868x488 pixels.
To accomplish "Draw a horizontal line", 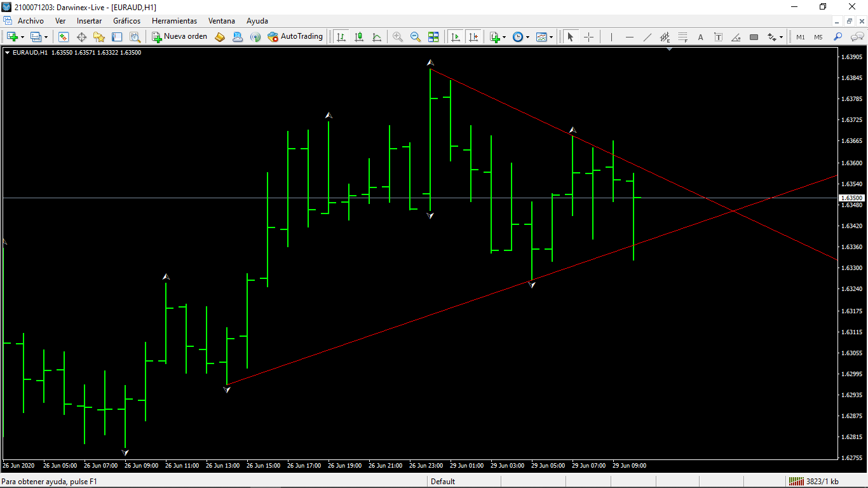I will 630,37.
